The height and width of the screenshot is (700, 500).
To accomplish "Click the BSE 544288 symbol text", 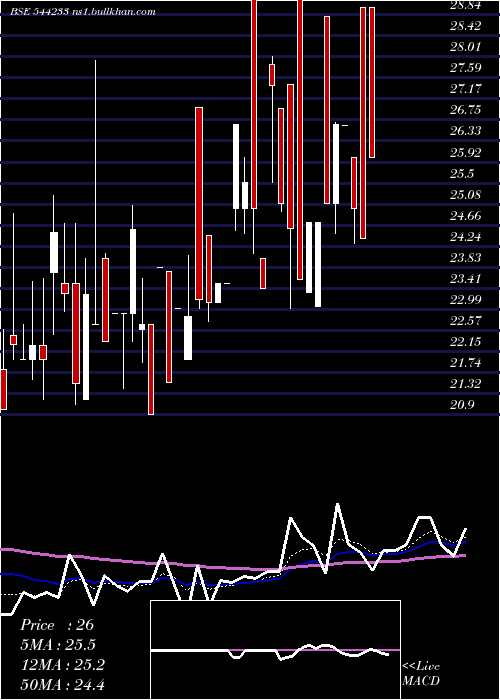I will (x=39, y=12).
